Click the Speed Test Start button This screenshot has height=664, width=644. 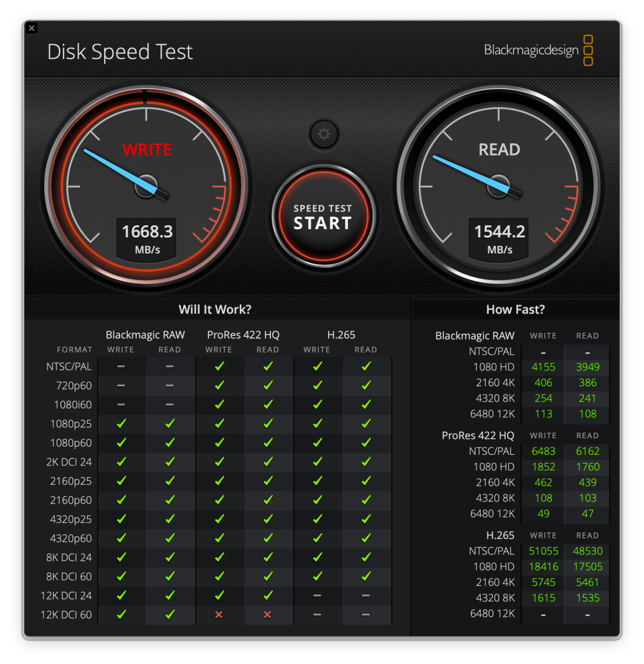click(x=323, y=216)
